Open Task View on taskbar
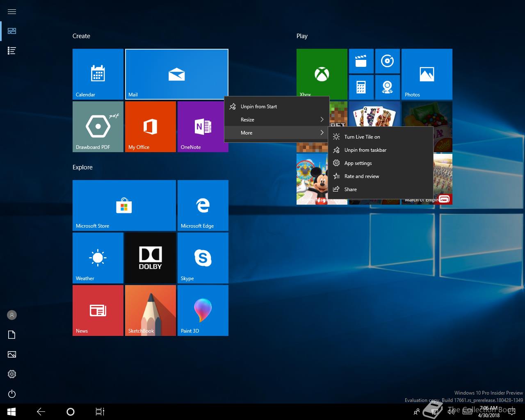Screen dimensions: 525x420 (100, 412)
